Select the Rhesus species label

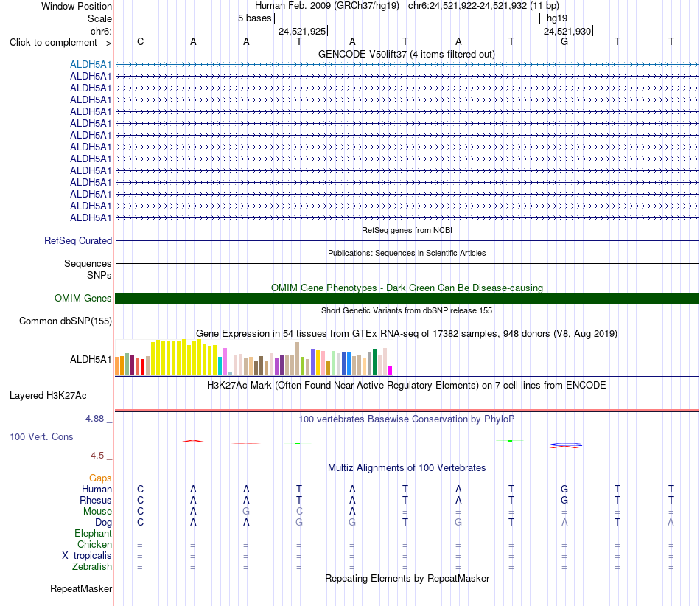(96, 500)
